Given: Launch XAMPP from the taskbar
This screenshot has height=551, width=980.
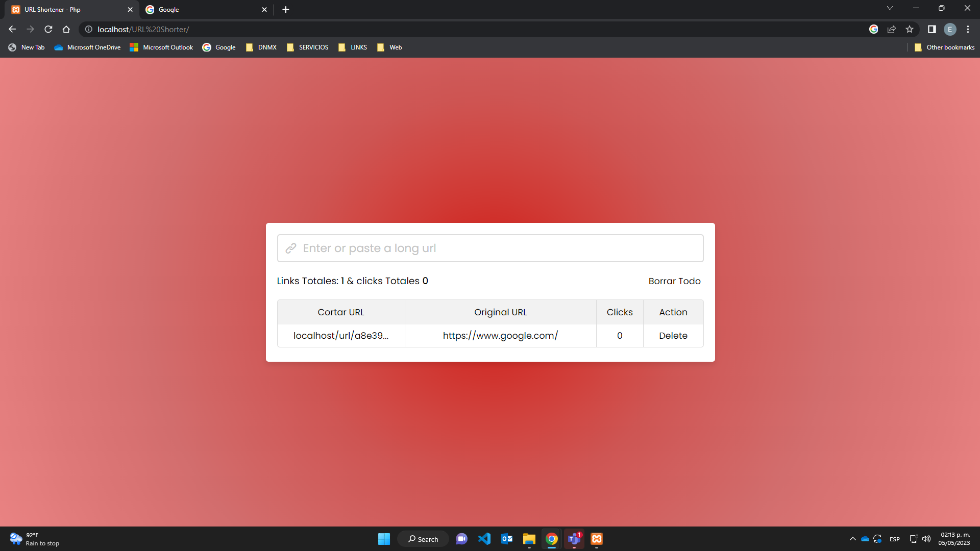Looking at the screenshot, I should pos(597,539).
